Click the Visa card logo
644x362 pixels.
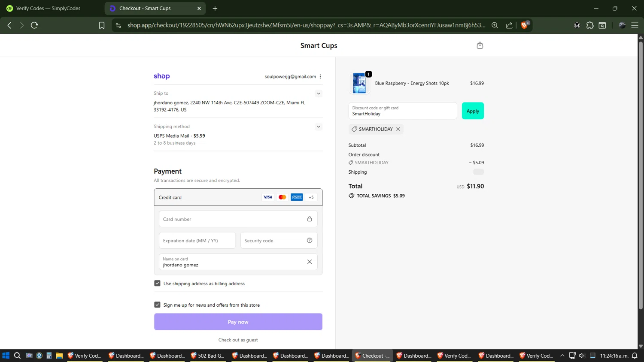(x=267, y=197)
